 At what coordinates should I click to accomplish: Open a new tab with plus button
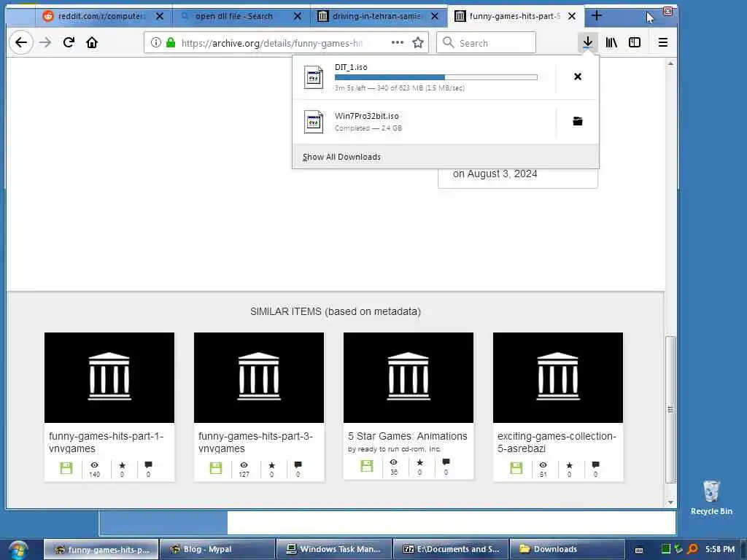tap(597, 16)
